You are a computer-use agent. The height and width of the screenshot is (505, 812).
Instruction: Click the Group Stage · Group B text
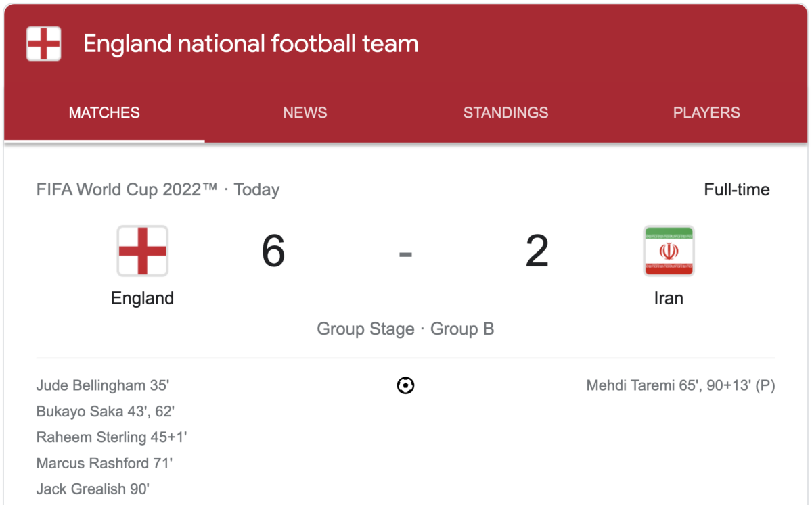[x=405, y=329]
